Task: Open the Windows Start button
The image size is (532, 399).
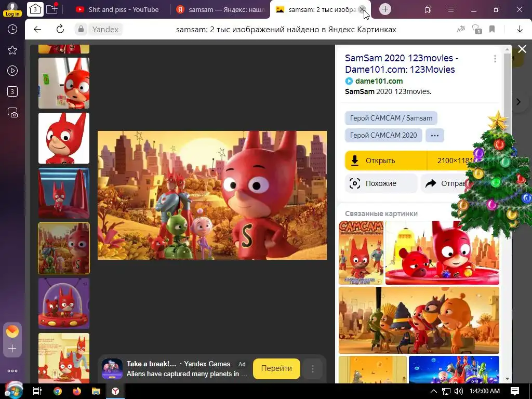Action: click(12, 391)
